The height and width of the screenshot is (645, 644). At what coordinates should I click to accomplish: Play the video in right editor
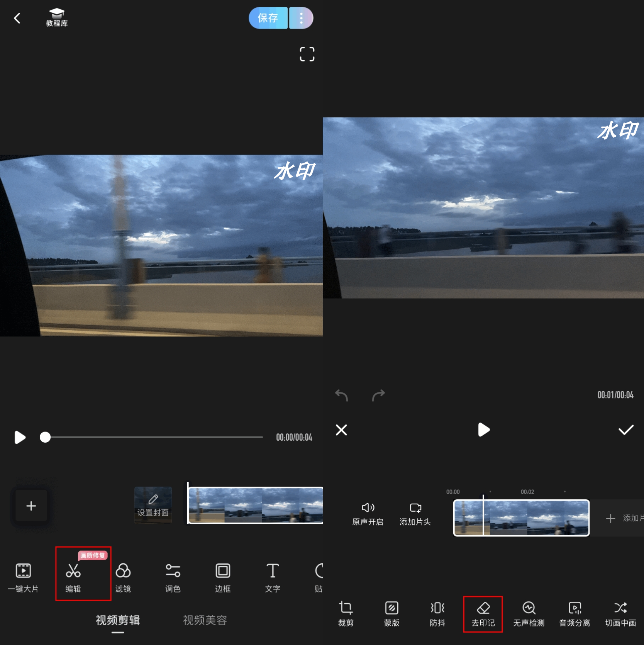coord(483,429)
